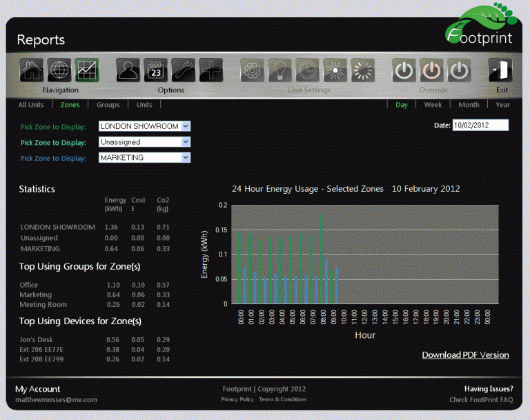The image size is (530, 420).
Task: Click the Date input field
Action: pos(480,126)
